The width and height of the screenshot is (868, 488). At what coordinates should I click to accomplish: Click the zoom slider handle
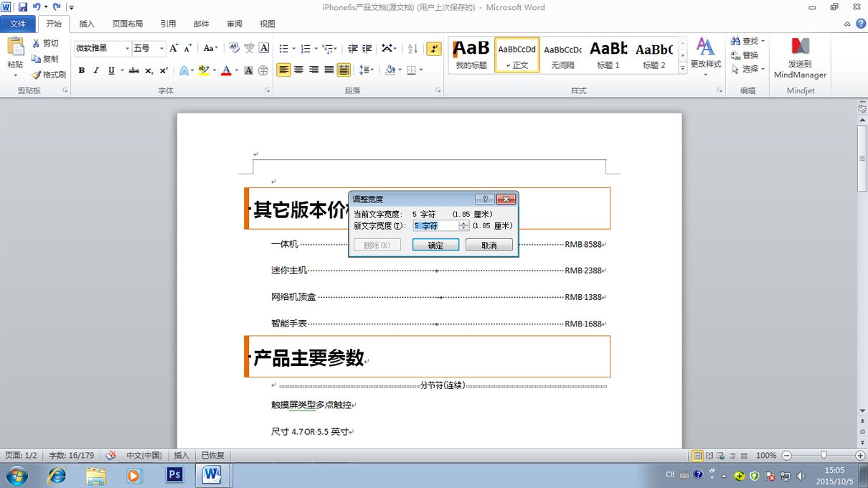pos(824,455)
